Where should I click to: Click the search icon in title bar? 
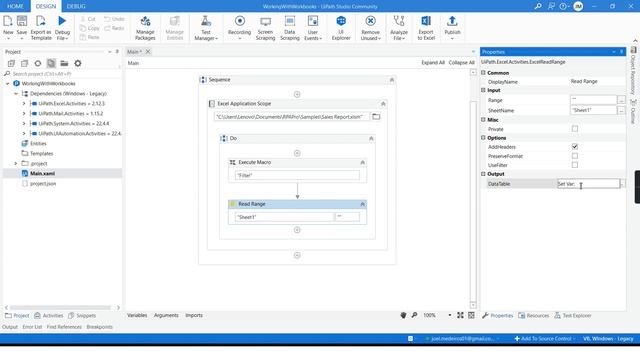538,6
